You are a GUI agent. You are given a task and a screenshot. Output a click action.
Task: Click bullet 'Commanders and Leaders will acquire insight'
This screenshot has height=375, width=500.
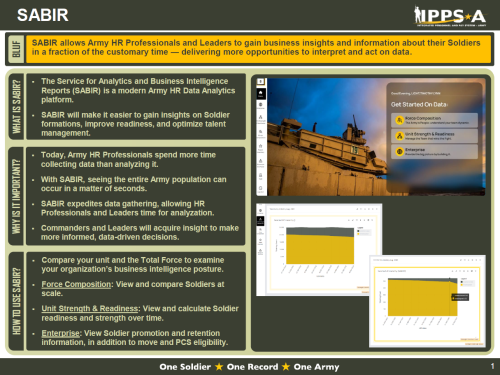pos(140,233)
